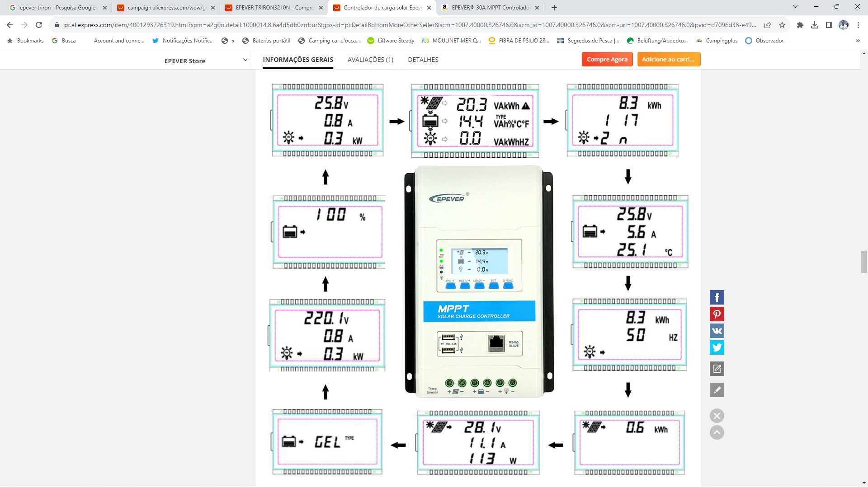Screen dimensions: 868x488
Task: Open the browser extensions puzzle icon
Action: pos(800,25)
